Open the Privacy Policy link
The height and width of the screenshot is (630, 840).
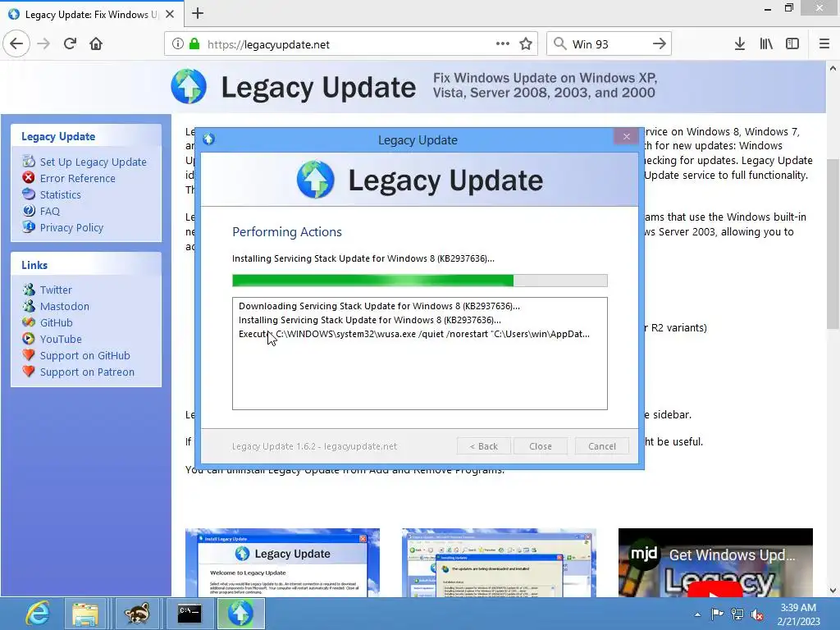72,228
